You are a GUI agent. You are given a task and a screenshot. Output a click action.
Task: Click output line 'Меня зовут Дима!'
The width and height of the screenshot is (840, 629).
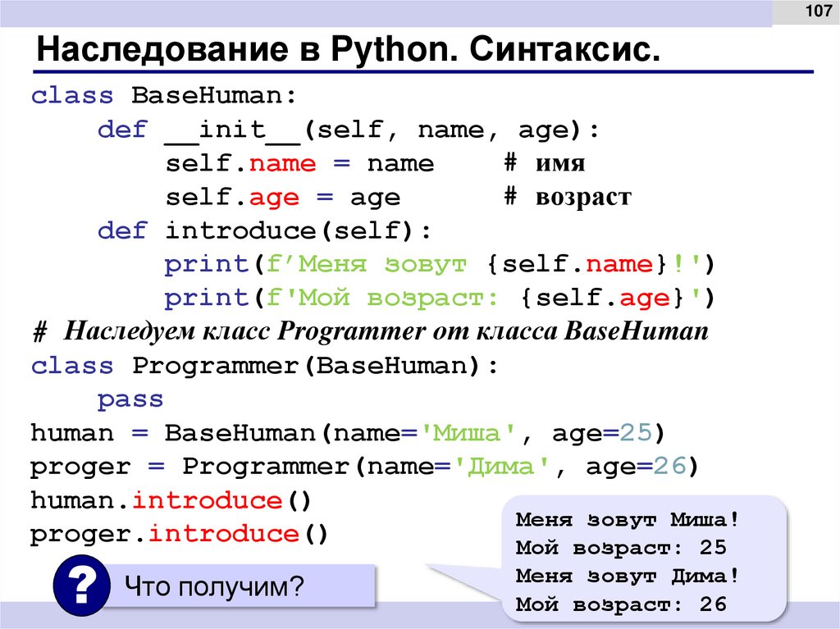(x=628, y=577)
